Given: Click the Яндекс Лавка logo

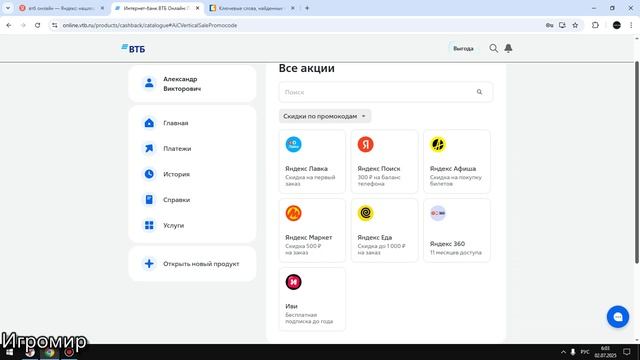Looking at the screenshot, I should (x=293, y=144).
